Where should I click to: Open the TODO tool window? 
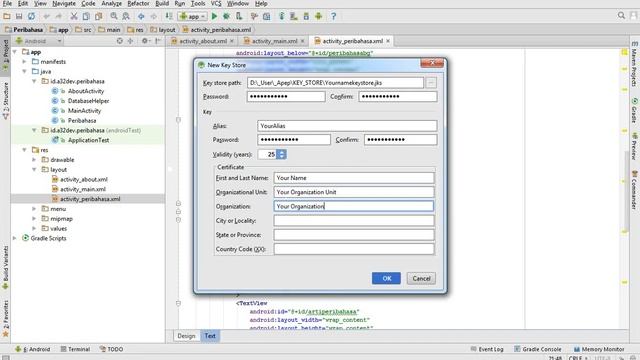(x=111, y=349)
